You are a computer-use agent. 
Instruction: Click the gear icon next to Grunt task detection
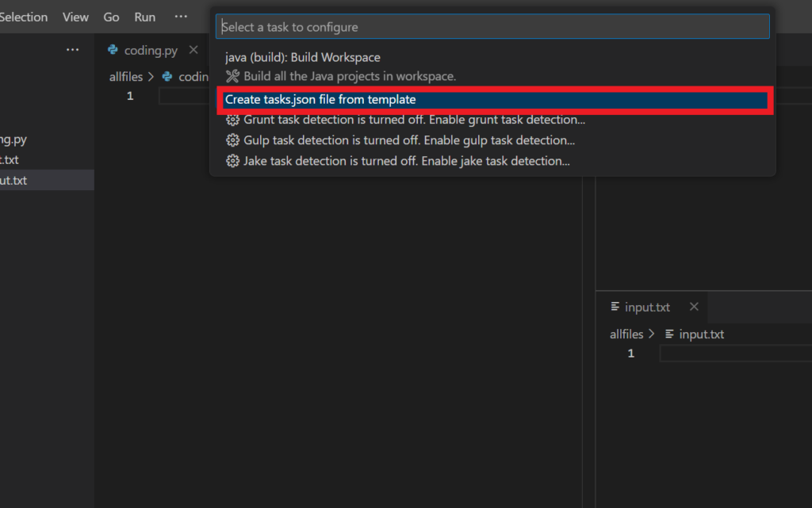point(232,120)
